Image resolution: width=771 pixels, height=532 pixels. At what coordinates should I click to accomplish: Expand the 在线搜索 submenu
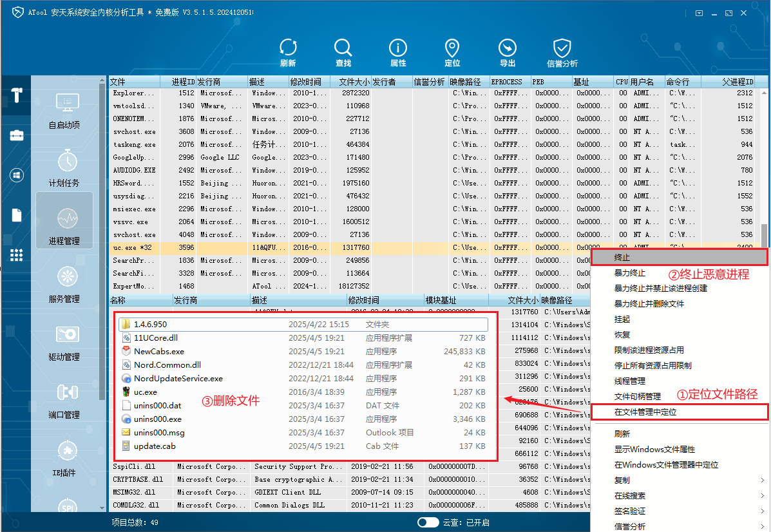tap(681, 496)
